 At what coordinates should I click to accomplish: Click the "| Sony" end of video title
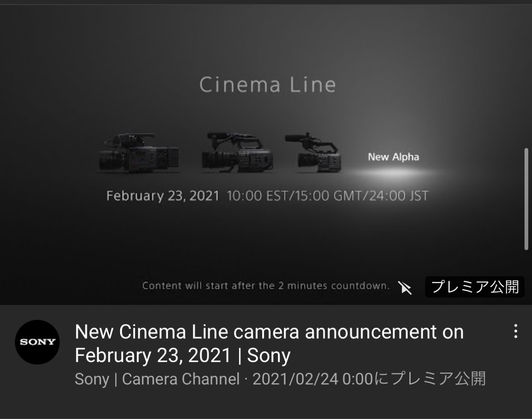pyautogui.click(x=264, y=356)
